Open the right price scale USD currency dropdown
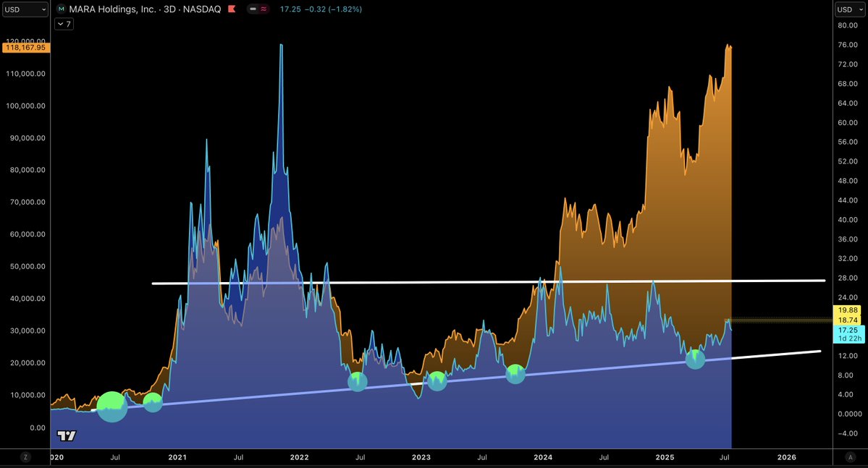Image resolution: width=868 pixels, height=468 pixels. click(x=851, y=9)
